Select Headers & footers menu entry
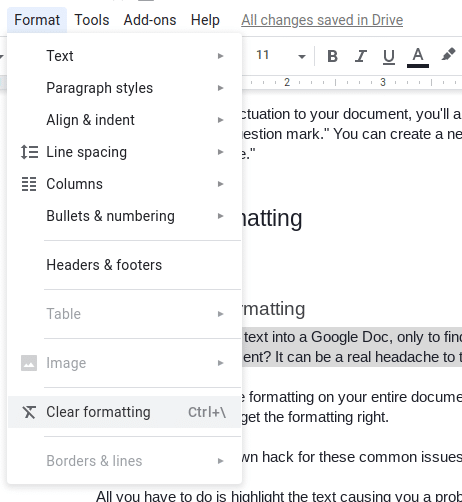Viewport: 462px width, 502px height. 124,265
